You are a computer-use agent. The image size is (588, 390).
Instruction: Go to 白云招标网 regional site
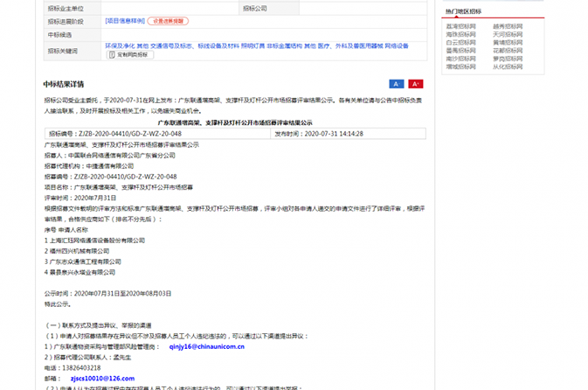[461, 42]
